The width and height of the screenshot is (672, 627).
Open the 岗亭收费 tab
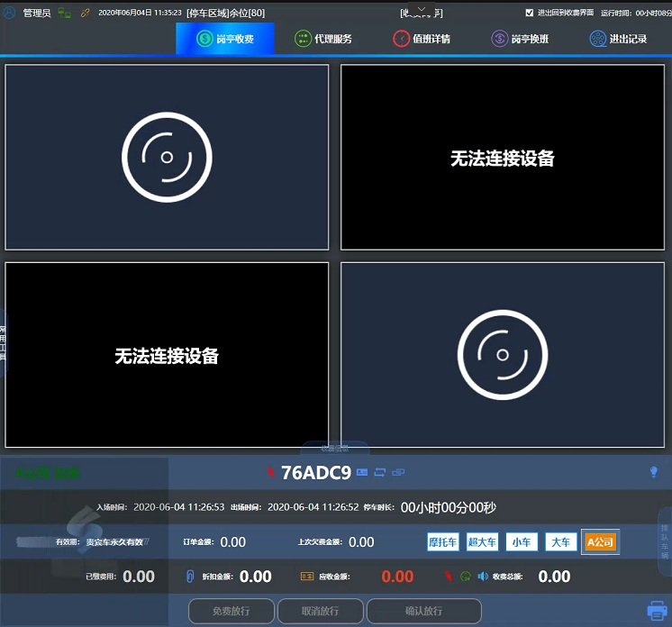[x=225, y=39]
